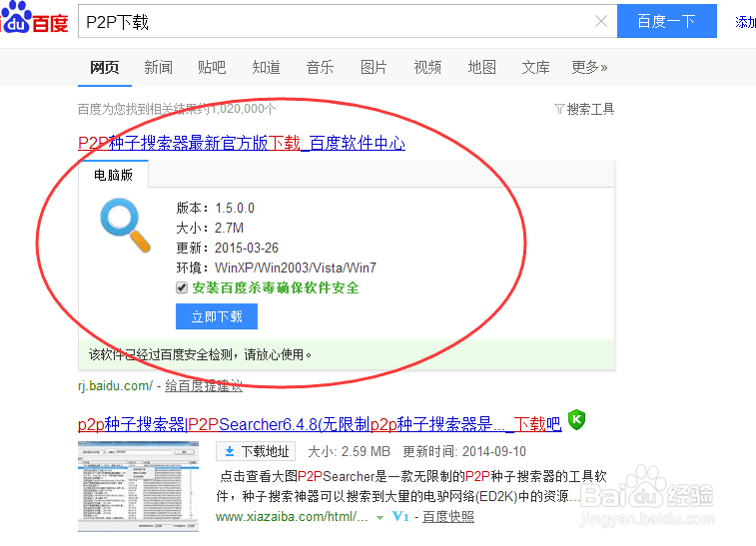The height and width of the screenshot is (546, 756).
Task: Click the rj.baidu.com/ source URL
Action: point(115,386)
